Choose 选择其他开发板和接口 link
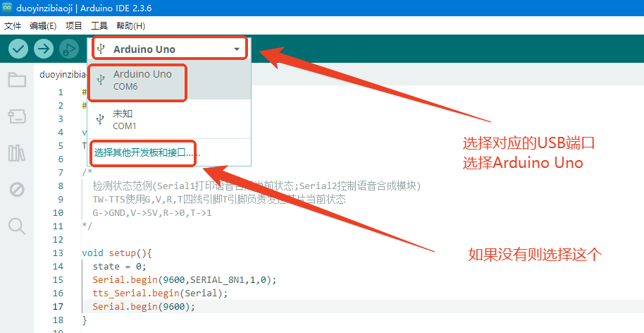644x333 pixels. click(x=147, y=153)
